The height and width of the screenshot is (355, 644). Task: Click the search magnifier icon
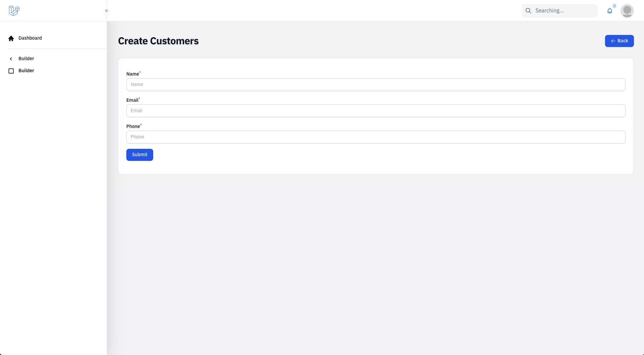(528, 11)
